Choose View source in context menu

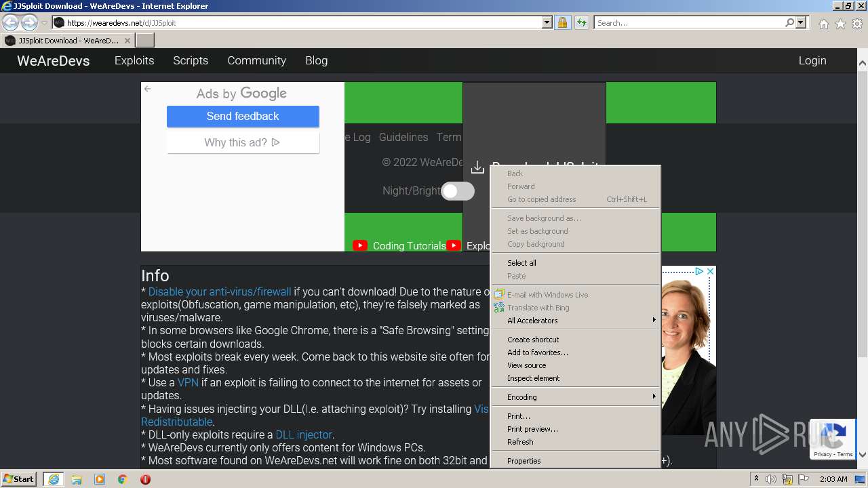pyautogui.click(x=575, y=365)
